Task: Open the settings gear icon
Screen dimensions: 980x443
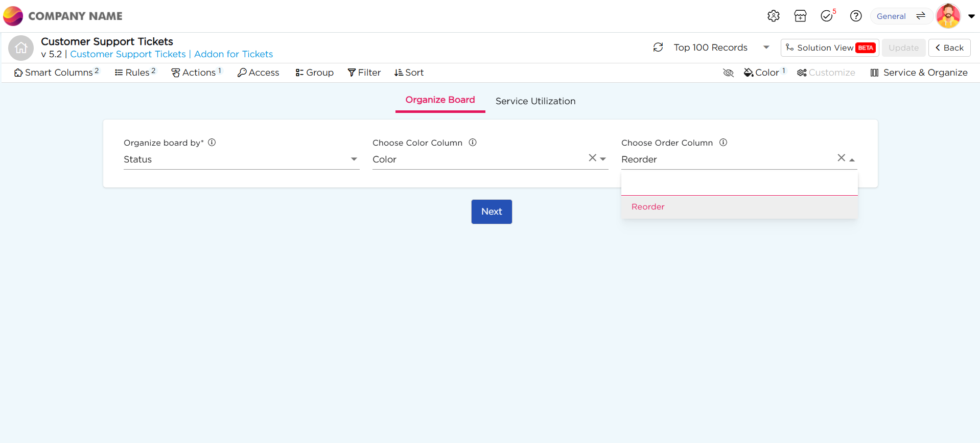Action: [773, 16]
